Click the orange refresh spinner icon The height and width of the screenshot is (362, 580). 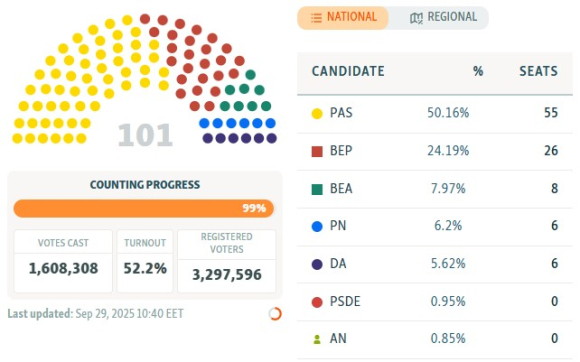(x=275, y=314)
